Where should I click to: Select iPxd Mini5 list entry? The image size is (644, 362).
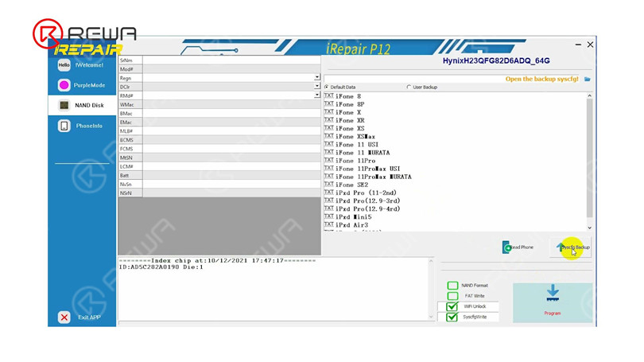pos(353,217)
